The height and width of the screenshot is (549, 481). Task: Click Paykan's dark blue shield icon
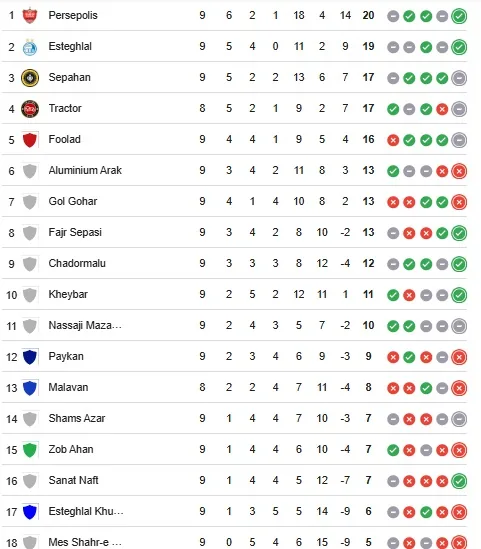[x=30, y=357]
